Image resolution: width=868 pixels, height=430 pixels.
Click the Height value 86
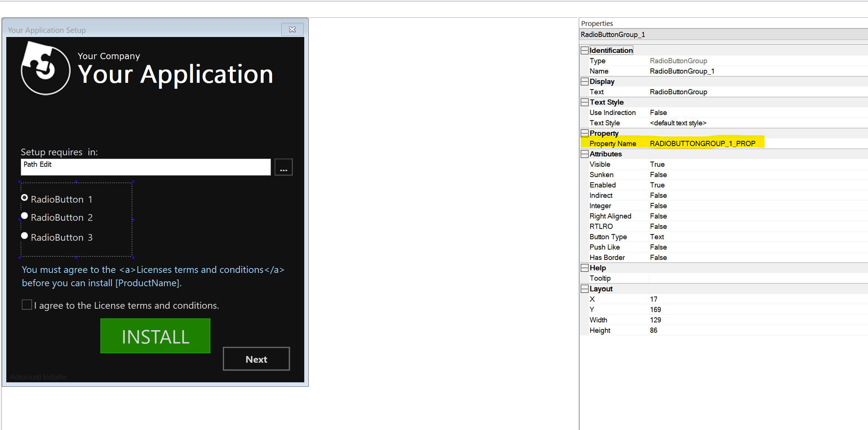coord(654,330)
